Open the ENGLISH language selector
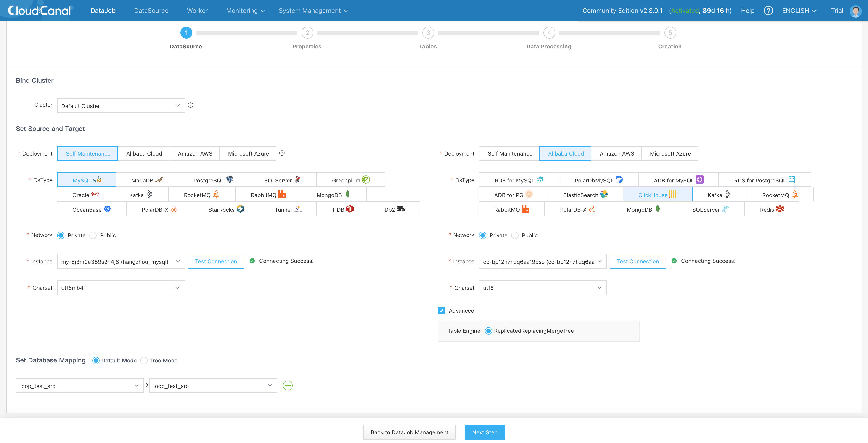 pyautogui.click(x=799, y=11)
